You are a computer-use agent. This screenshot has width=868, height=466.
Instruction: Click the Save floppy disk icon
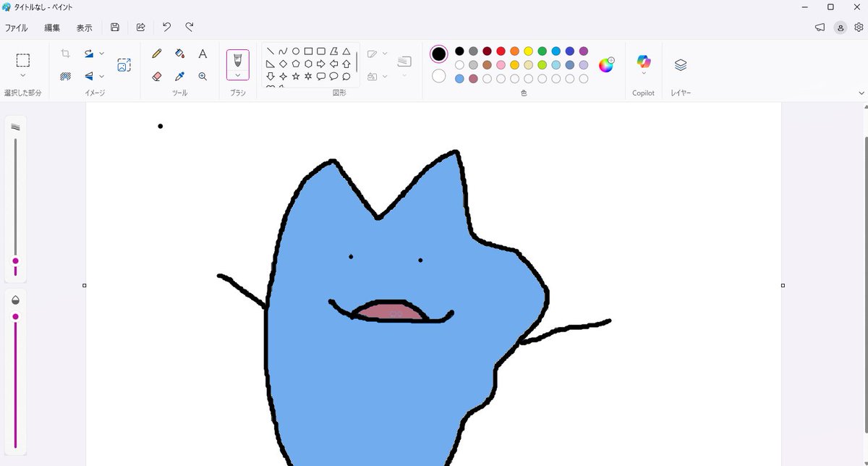(115, 27)
